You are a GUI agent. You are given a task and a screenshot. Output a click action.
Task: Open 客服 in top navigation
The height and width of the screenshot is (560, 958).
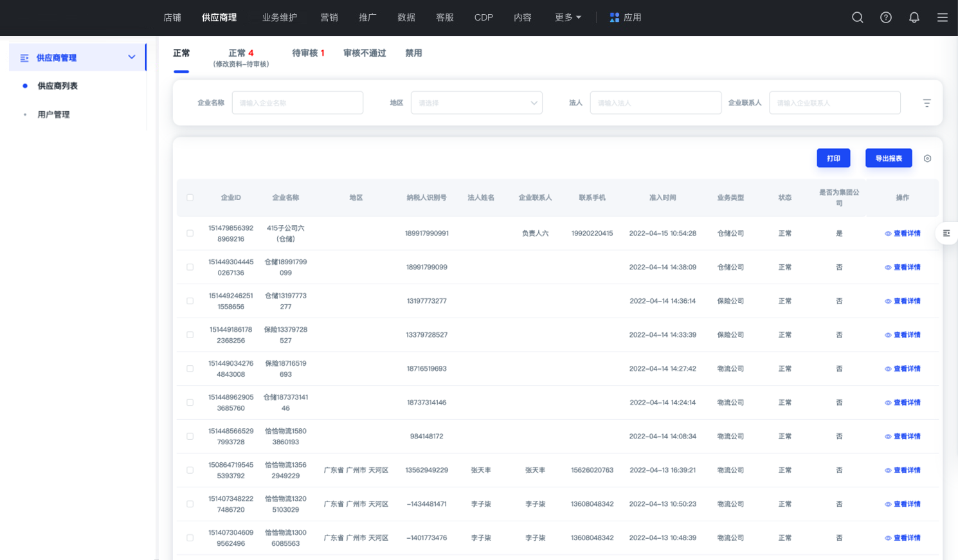[x=445, y=17]
